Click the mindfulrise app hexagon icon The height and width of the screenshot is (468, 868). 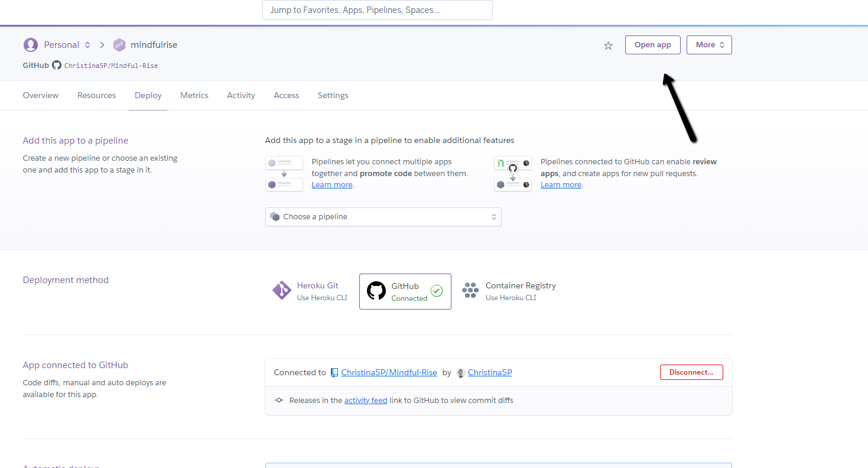click(x=119, y=45)
